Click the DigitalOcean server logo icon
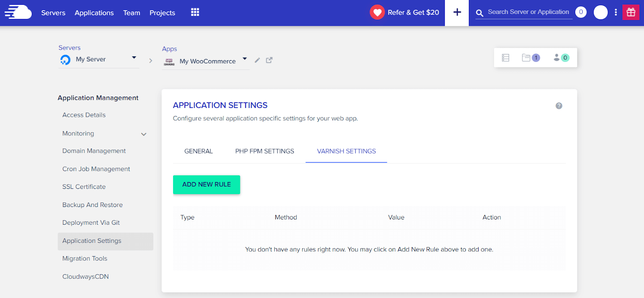This screenshot has width=644, height=298. click(x=65, y=60)
